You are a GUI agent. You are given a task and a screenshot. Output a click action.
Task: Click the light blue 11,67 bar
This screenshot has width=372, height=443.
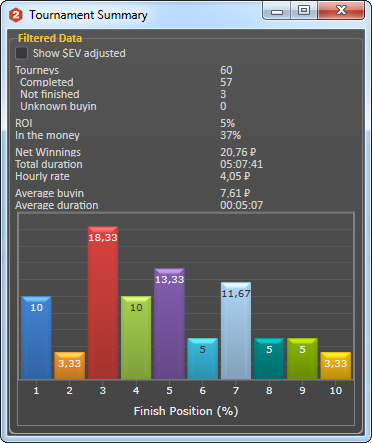coord(236,330)
